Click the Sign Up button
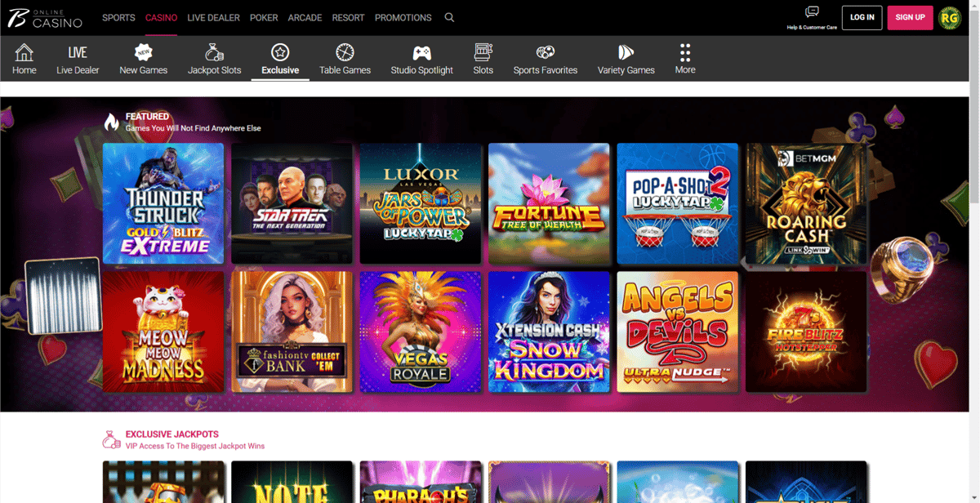Screen dimensions: 980x503 point(910,17)
